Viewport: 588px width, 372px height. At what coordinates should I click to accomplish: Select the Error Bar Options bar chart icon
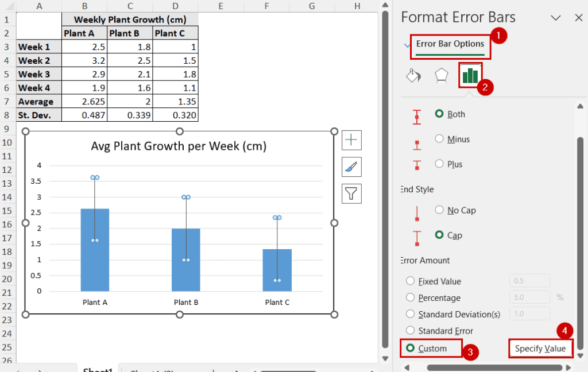pyautogui.click(x=470, y=75)
